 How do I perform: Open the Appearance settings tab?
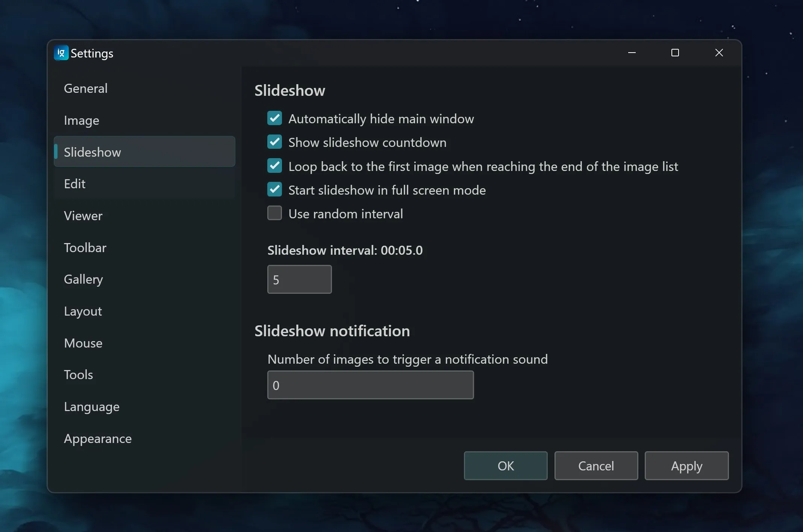tap(98, 438)
